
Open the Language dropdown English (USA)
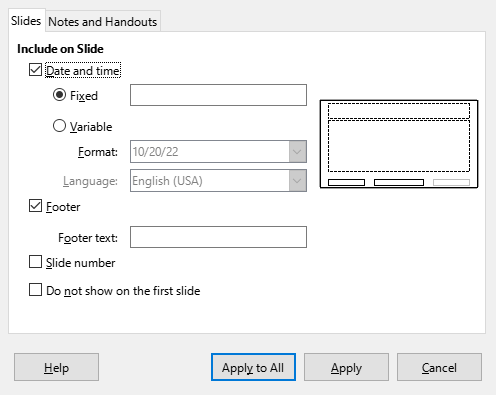click(x=218, y=181)
